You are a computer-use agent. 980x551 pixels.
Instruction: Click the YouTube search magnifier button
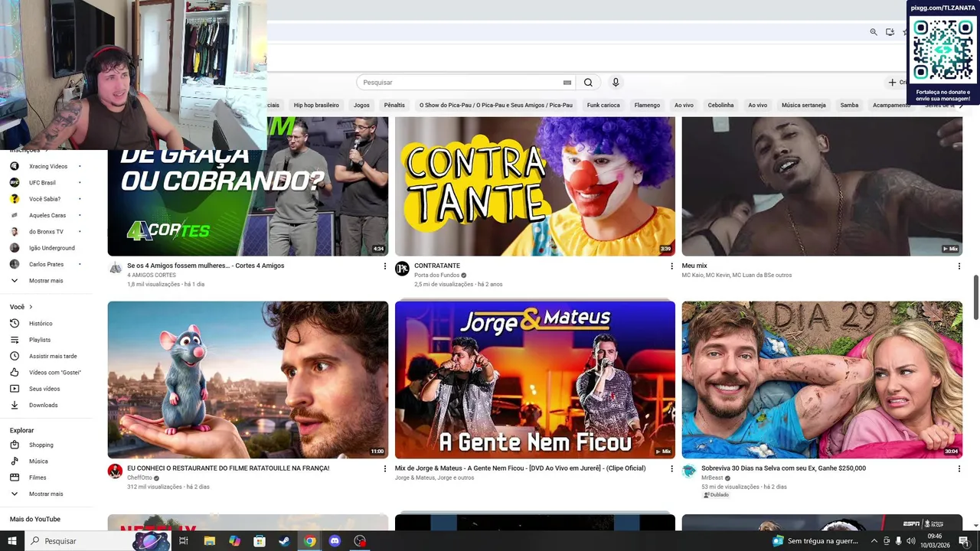point(588,83)
